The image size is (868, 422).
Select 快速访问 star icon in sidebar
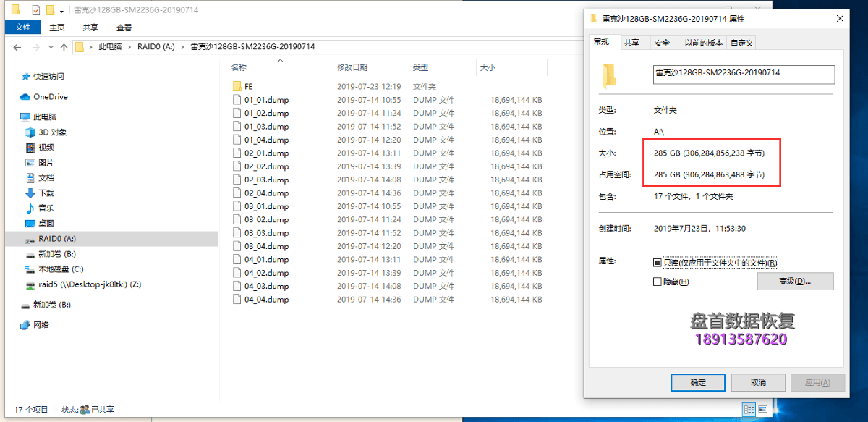[26, 76]
